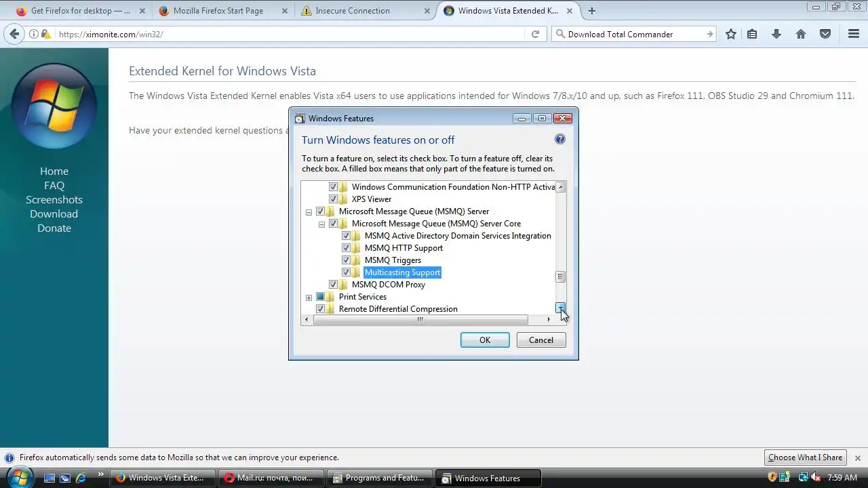Image resolution: width=868 pixels, height=488 pixels.
Task: Open the Firefox hamburger menu
Action: 854,34
